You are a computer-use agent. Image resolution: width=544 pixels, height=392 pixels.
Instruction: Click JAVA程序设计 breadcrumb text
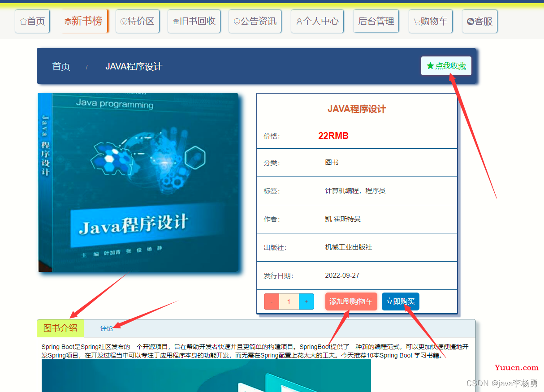pyautogui.click(x=134, y=66)
